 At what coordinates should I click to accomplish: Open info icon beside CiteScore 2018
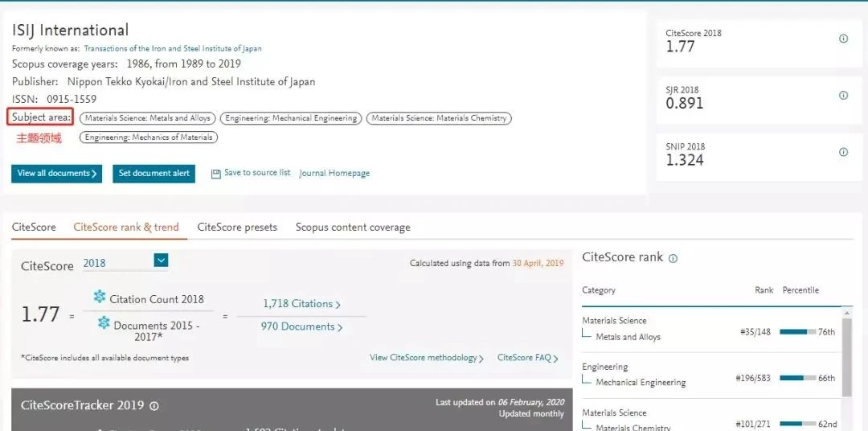pos(843,39)
